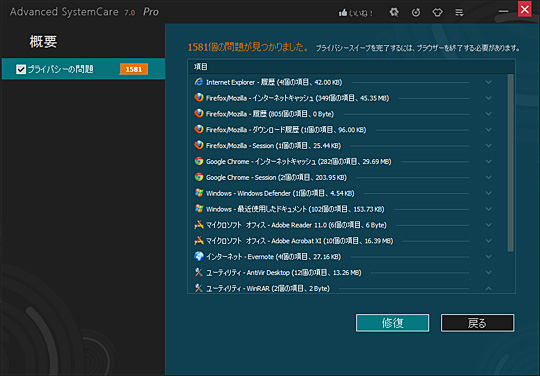Click Windows flag icon for 最近使用したドキュメント row
540x376 pixels.
coord(199,209)
